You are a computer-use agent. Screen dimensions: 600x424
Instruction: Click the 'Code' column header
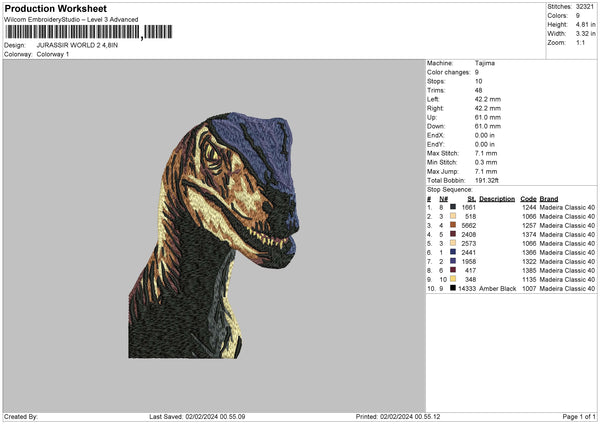coord(528,199)
